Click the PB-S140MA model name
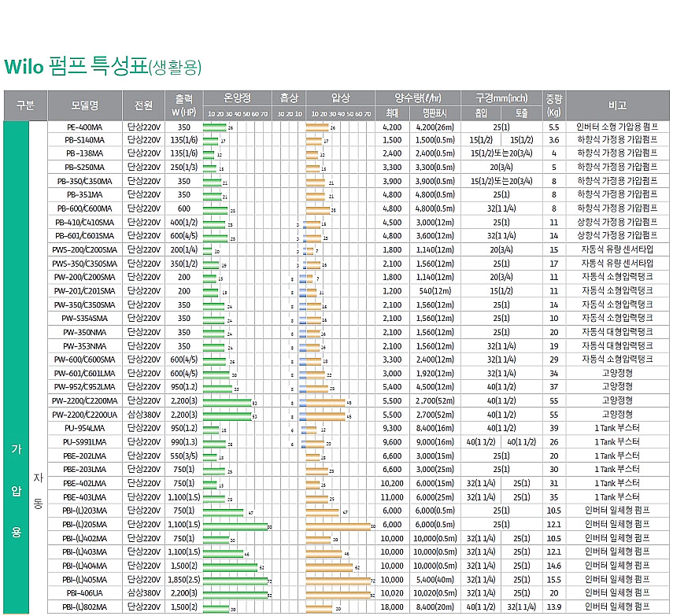Screen dimensions: 673x616 click(83, 140)
